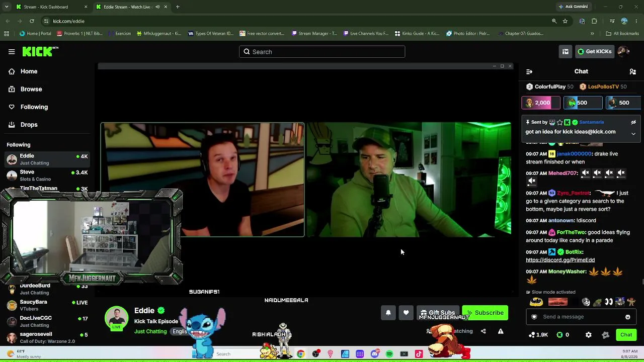Send the message with Chat button
Image resolution: width=644 pixels, height=362 pixels.
point(626,335)
